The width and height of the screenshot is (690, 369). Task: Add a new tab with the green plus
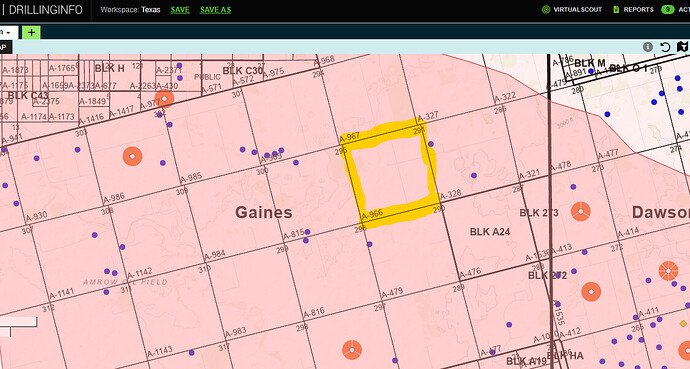coord(31,32)
